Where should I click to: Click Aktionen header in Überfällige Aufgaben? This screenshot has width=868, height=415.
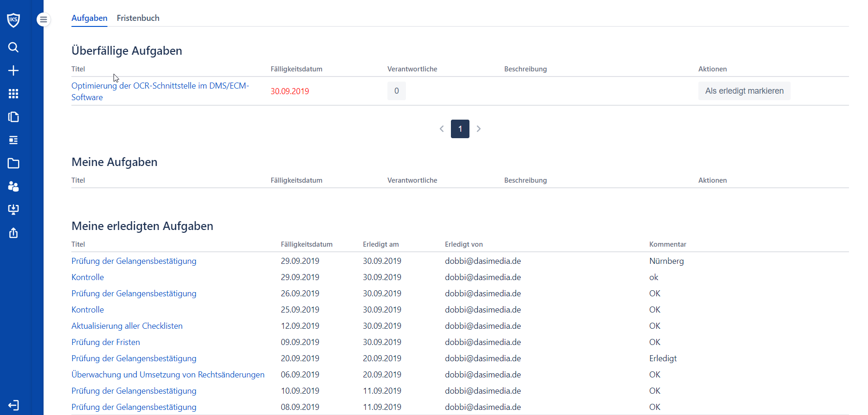713,69
